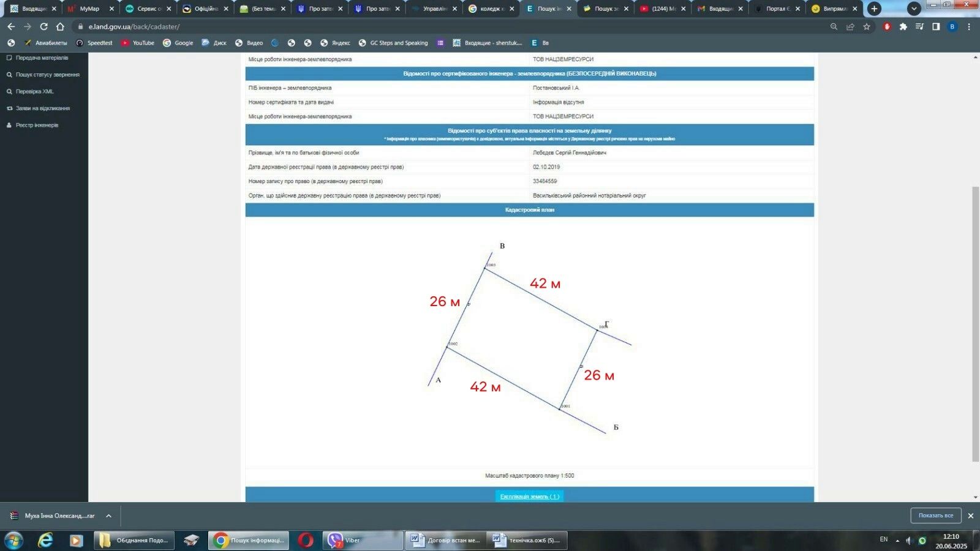This screenshot has width=980, height=551.
Task: Show hidden system tray icons
Action: pos(897,540)
